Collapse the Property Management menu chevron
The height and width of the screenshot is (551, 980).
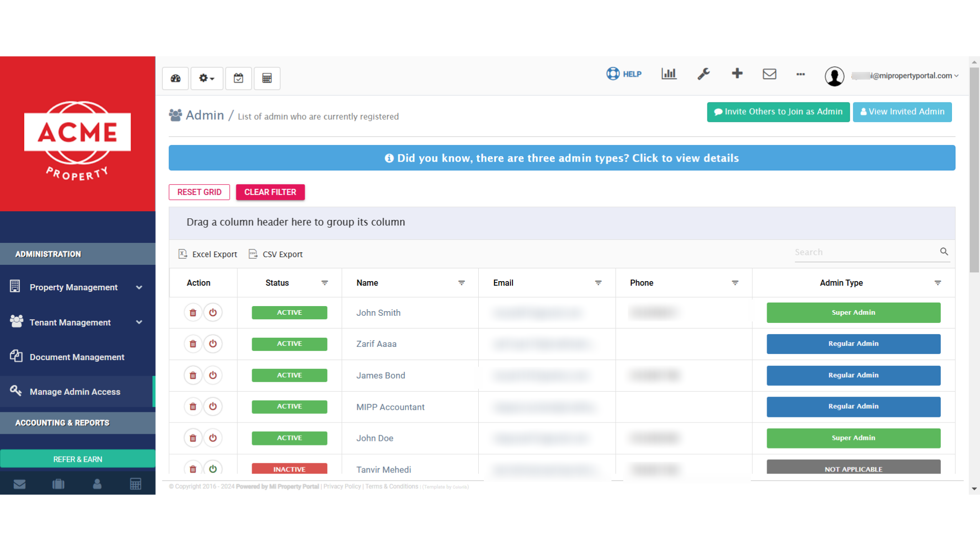pos(139,287)
